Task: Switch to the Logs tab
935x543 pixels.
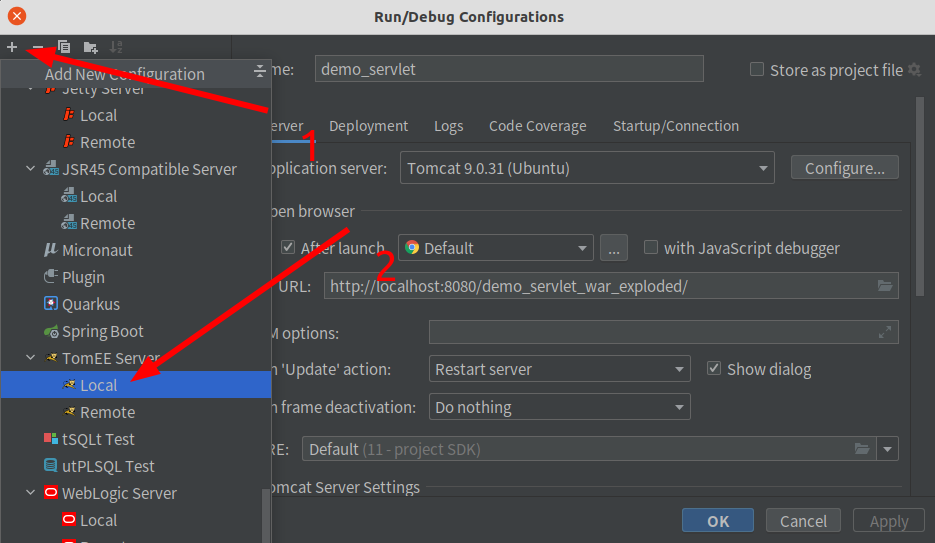Action: coord(448,126)
